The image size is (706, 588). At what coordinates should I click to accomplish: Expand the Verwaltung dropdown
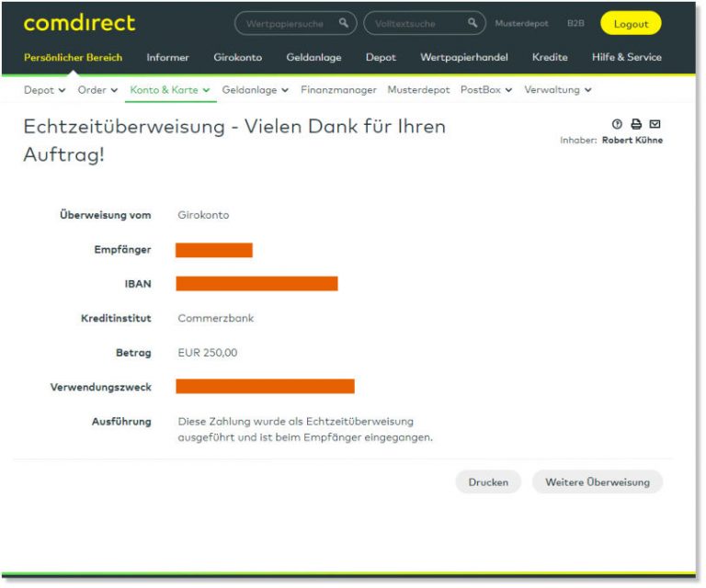(557, 90)
